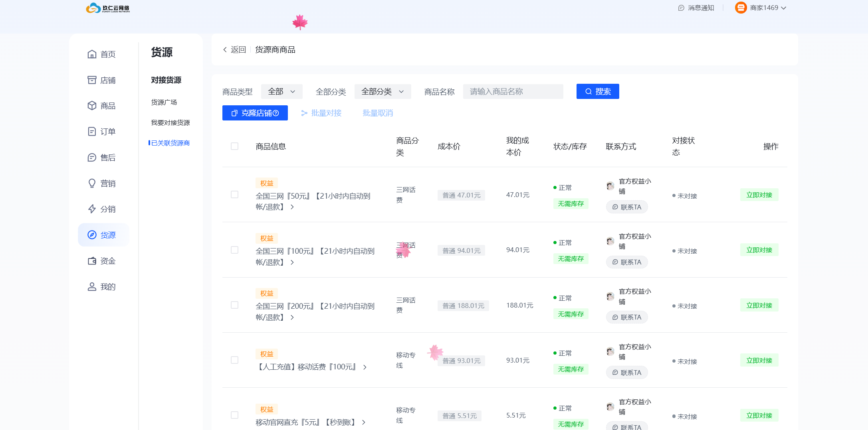Open the 全部分类 category dropdown
Viewport: 868px width, 430px height.
tap(383, 91)
